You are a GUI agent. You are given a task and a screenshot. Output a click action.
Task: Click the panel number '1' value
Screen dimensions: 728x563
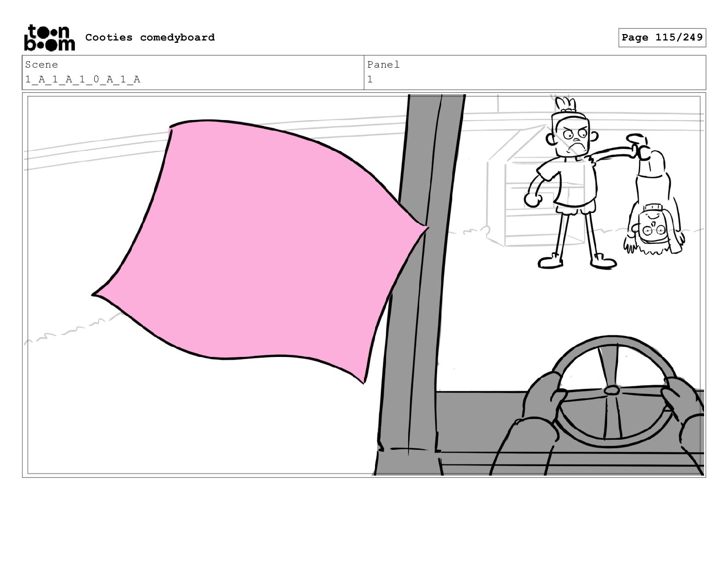click(x=370, y=80)
